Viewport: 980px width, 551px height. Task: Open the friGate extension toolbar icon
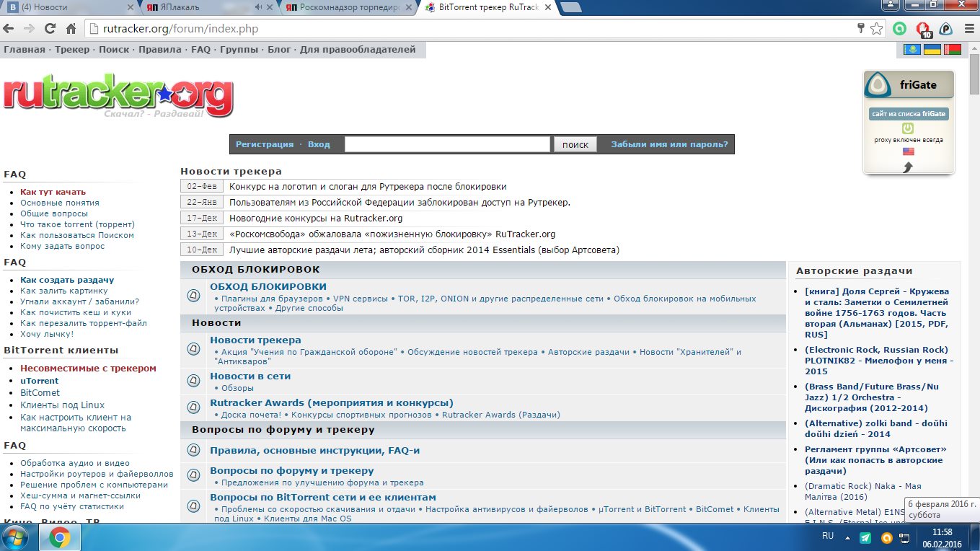[946, 29]
